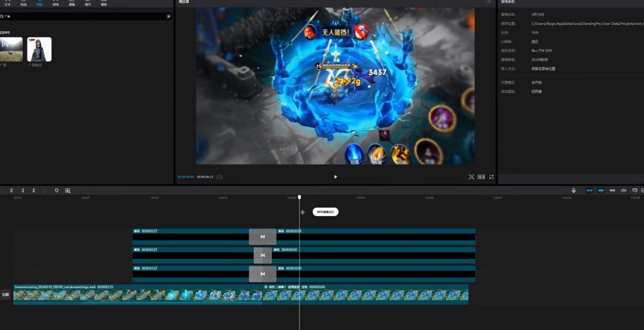Screen dimensions: 644x330
Task: Click the timeline layout icon beside preview axis
Action: click(x=635, y=190)
